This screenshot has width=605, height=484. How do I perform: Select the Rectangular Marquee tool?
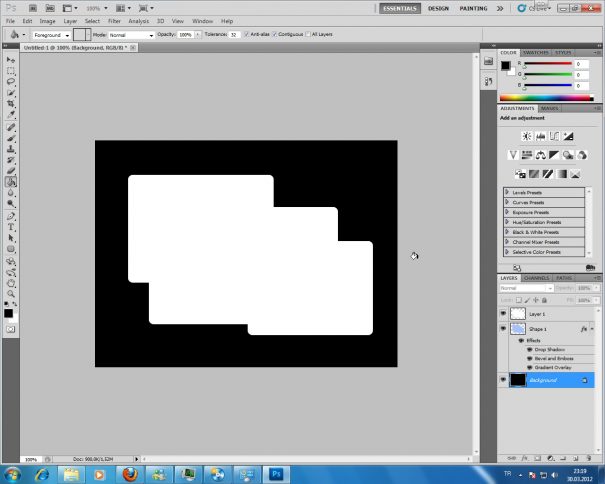click(x=11, y=71)
